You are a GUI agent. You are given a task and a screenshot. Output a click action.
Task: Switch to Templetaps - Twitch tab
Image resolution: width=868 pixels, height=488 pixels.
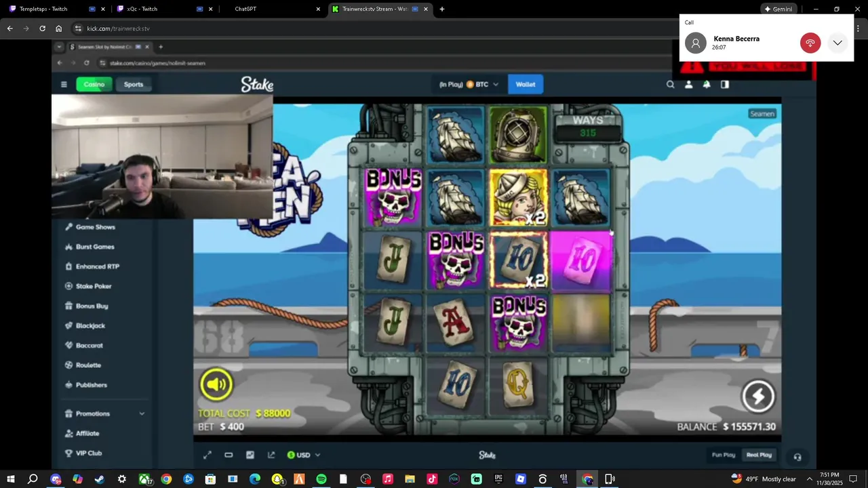(x=57, y=9)
